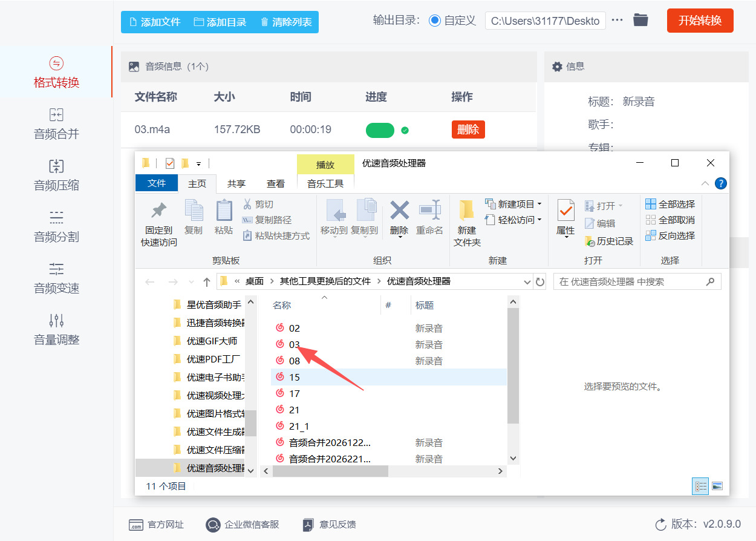Click the up-directory arrow in Explorer

point(207,282)
